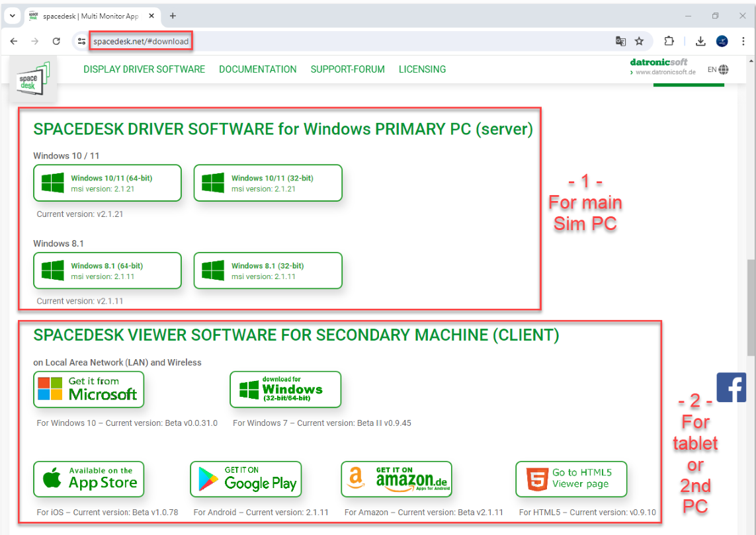Screen dimensions: 756x535
Task: View site information icon in address bar
Action: (x=81, y=42)
